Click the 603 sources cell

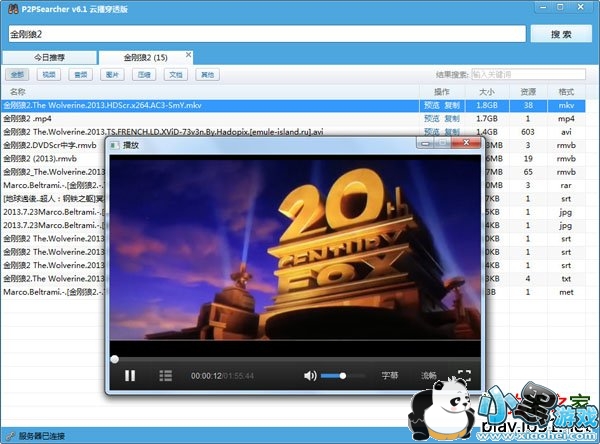pyautogui.click(x=528, y=132)
